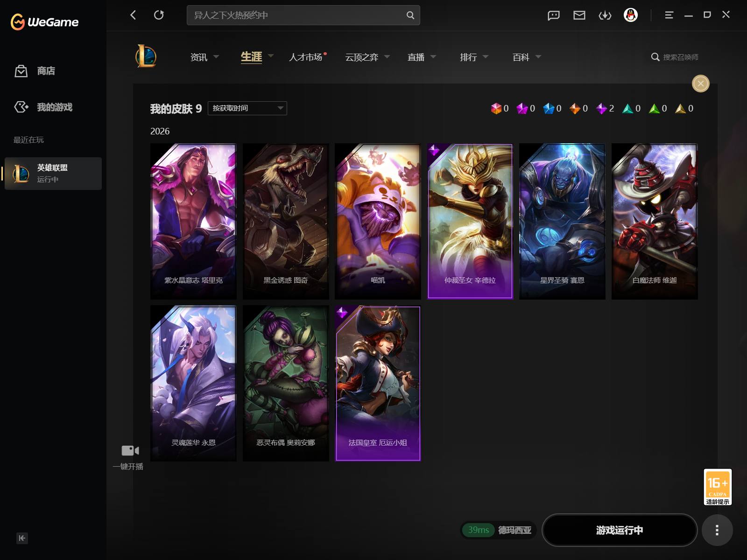
Task: Switch to the 直播 tab
Action: tap(416, 57)
